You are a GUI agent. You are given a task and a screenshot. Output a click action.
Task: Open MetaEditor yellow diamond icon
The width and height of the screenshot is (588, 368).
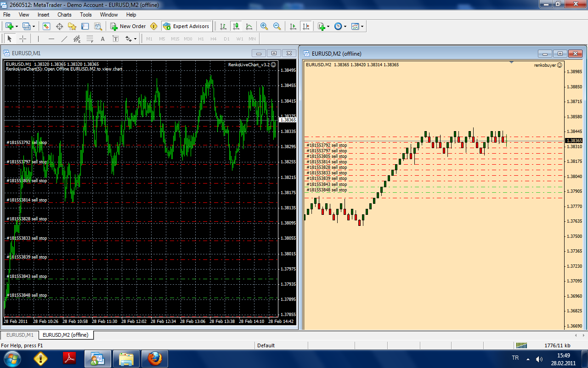(154, 26)
